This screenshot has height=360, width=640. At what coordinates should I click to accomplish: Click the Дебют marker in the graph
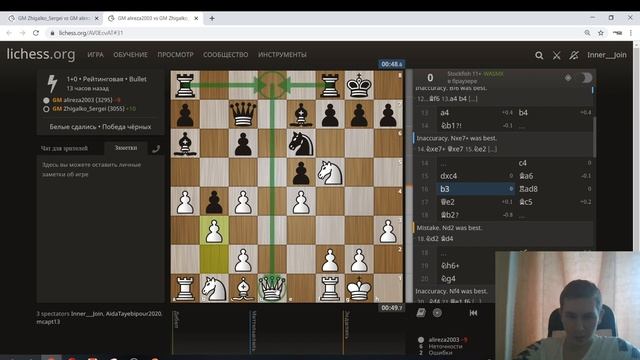coord(176,320)
